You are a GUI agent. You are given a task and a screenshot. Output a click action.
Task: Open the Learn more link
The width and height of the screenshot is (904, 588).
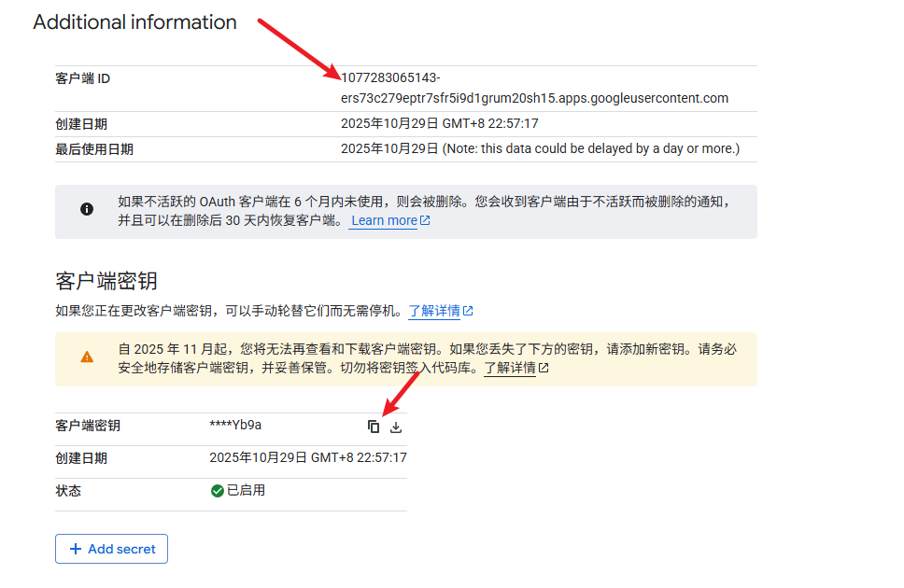(x=383, y=221)
